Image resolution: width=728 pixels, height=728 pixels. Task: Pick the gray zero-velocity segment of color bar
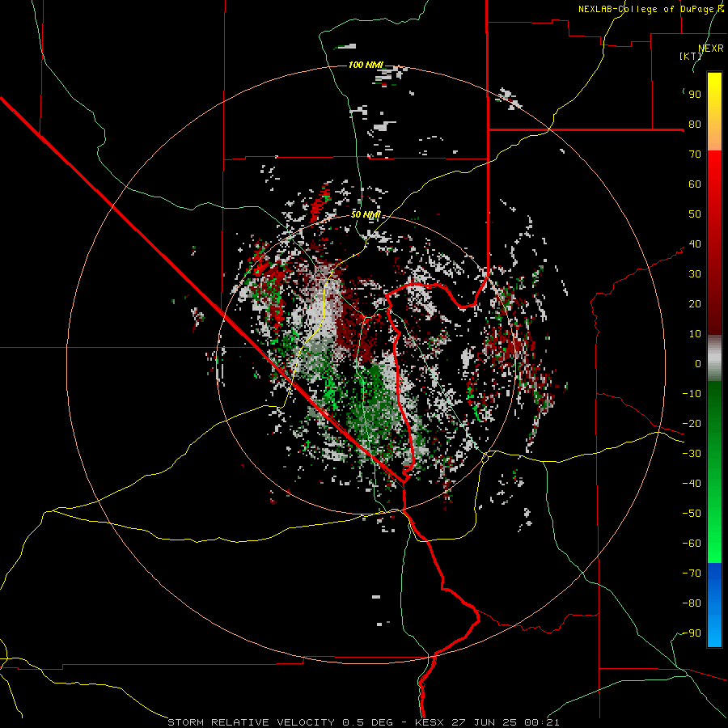point(714,358)
